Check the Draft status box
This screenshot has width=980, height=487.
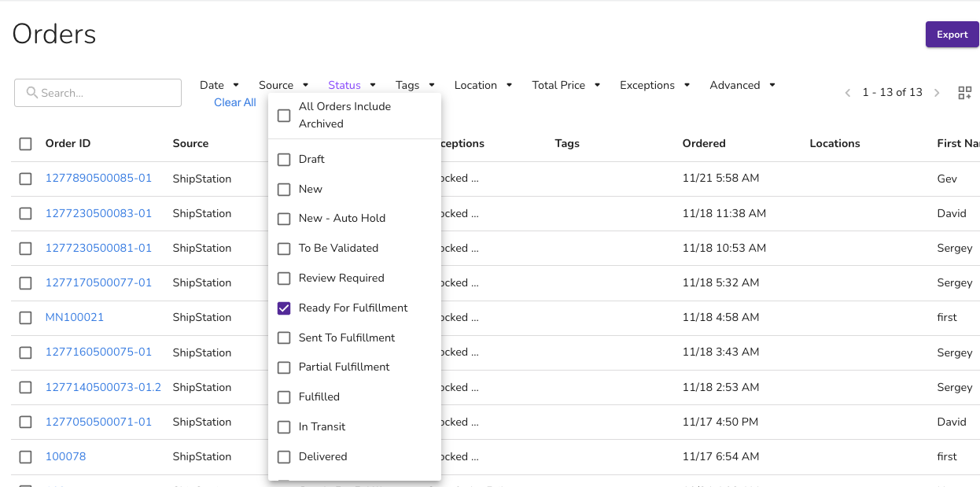click(284, 159)
